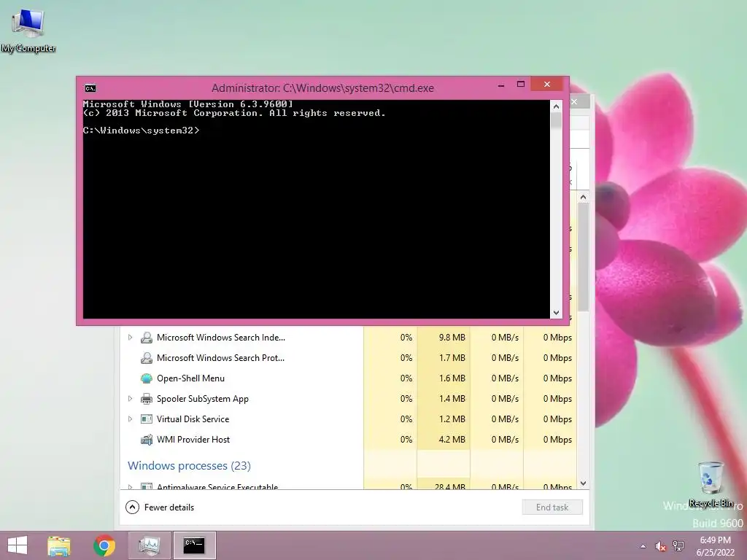Viewport: 747px width, 560px height.
Task: Expand the Virtual Disk Service row
Action: [130, 419]
